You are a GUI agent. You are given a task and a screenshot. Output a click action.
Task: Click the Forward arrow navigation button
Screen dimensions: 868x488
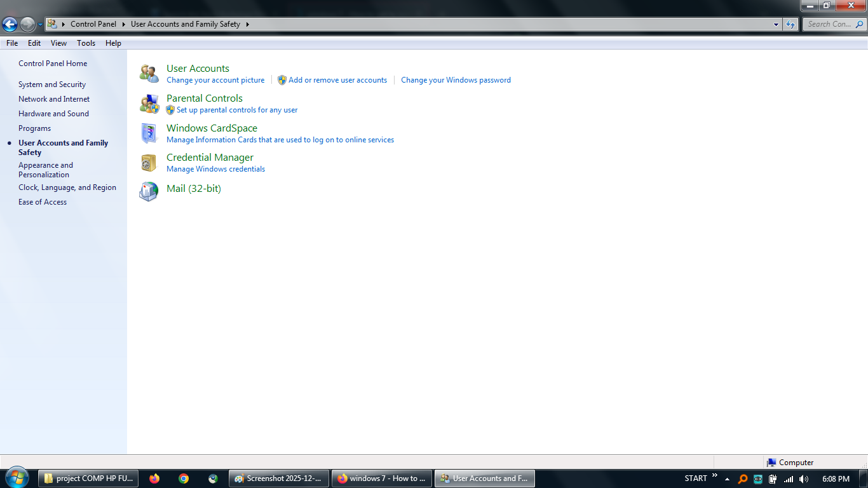point(27,24)
